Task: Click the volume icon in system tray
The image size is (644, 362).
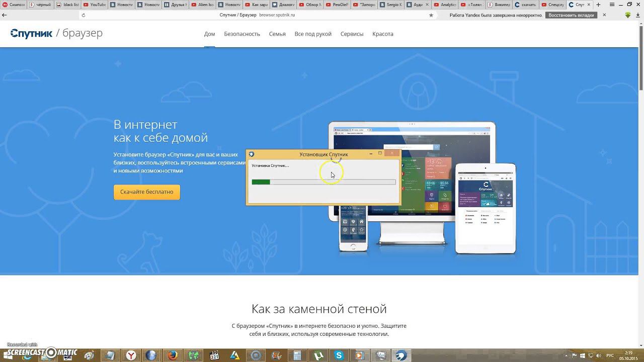Action: coord(599,355)
